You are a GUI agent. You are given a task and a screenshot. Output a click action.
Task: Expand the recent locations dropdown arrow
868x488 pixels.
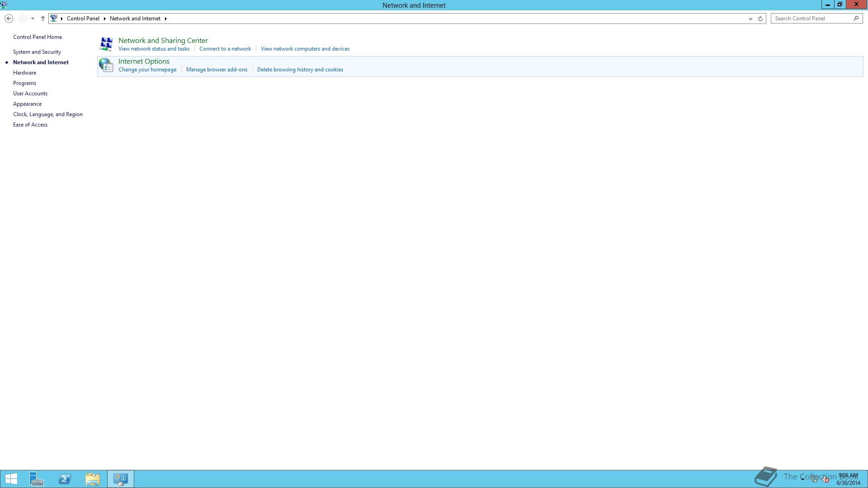coord(33,19)
